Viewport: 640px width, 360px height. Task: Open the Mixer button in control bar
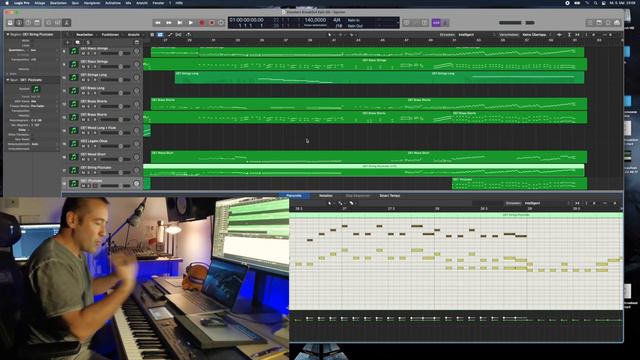point(58,23)
